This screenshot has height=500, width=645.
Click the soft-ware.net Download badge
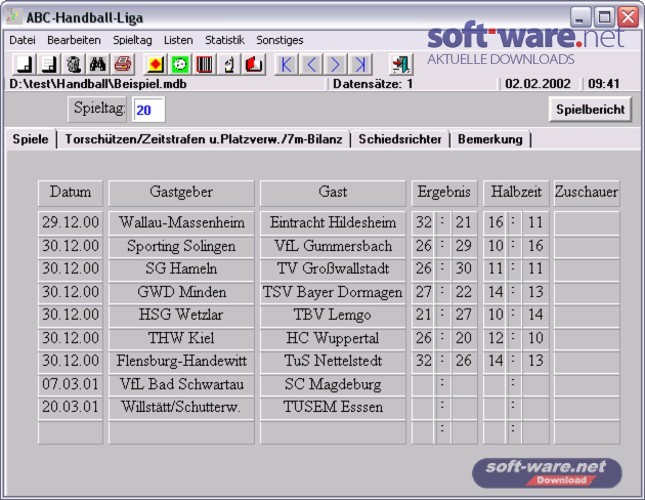click(x=547, y=473)
